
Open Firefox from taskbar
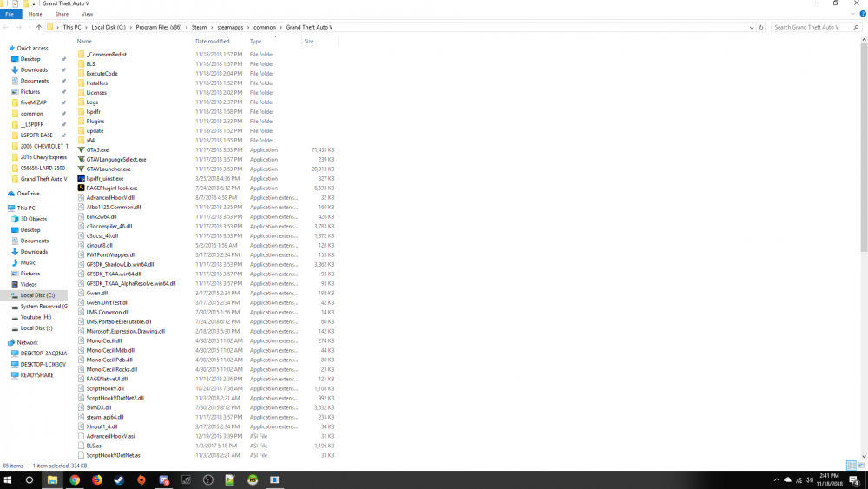(x=97, y=480)
